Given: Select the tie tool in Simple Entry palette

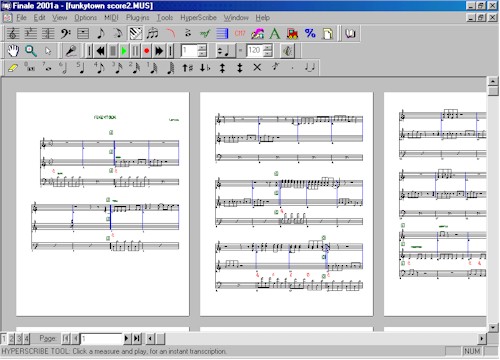Looking at the screenshot, I should (310, 68).
